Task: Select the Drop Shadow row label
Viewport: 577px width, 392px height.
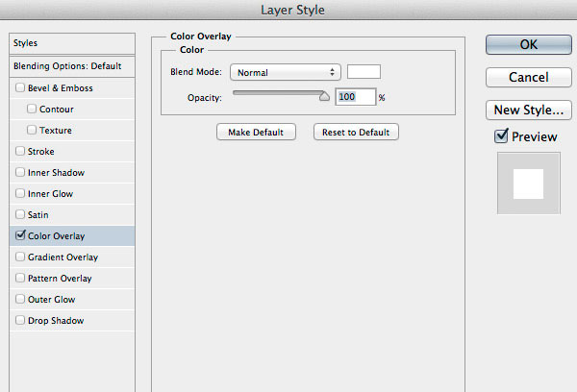Action: pyautogui.click(x=56, y=321)
